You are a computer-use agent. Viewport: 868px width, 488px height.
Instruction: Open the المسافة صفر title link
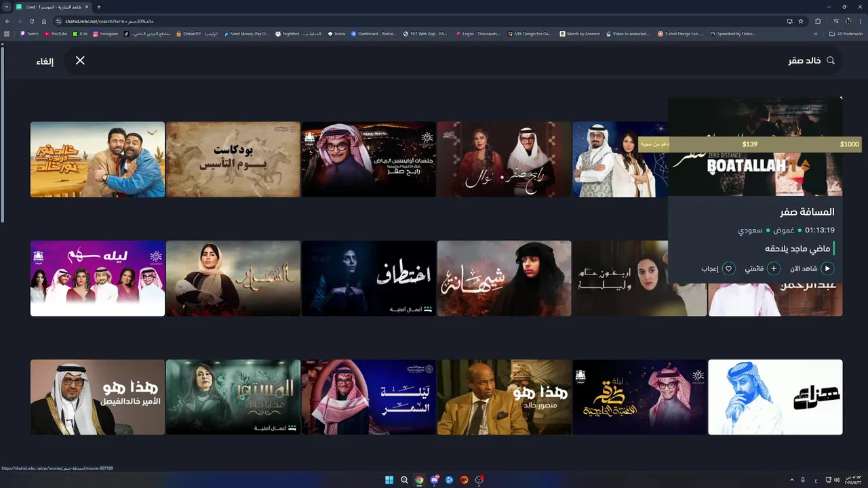(807, 212)
